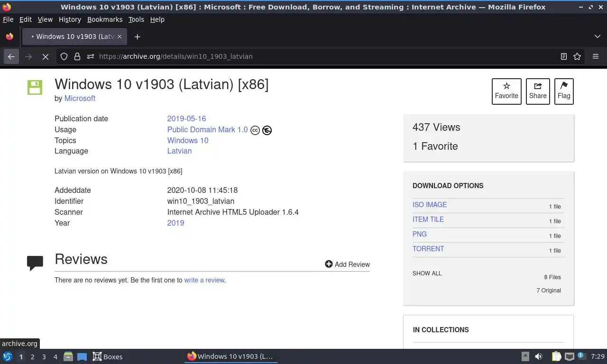
Task: Click the 8 Files text
Action: coord(552,277)
